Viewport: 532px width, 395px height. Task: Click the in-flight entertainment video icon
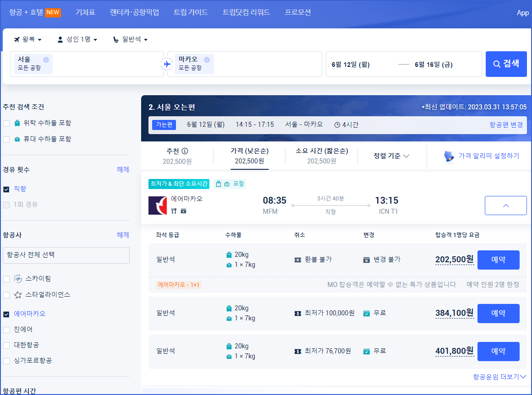click(x=183, y=211)
